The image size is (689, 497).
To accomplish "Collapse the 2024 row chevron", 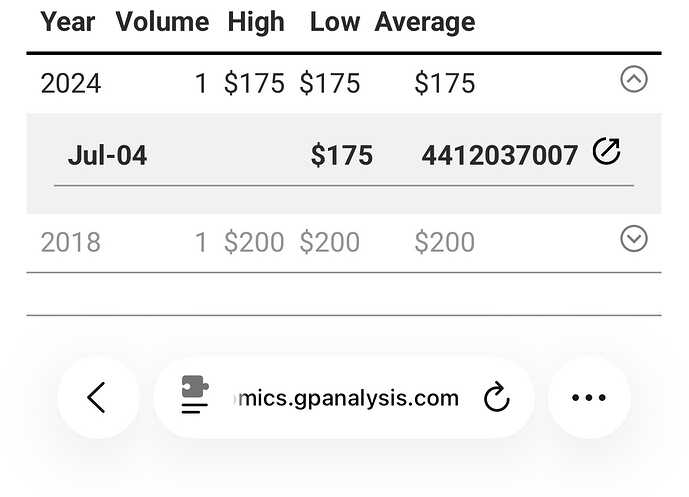I will click(x=634, y=79).
